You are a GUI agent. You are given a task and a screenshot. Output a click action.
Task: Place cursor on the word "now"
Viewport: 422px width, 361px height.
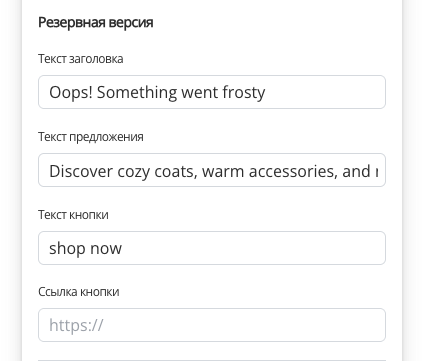[106, 249]
